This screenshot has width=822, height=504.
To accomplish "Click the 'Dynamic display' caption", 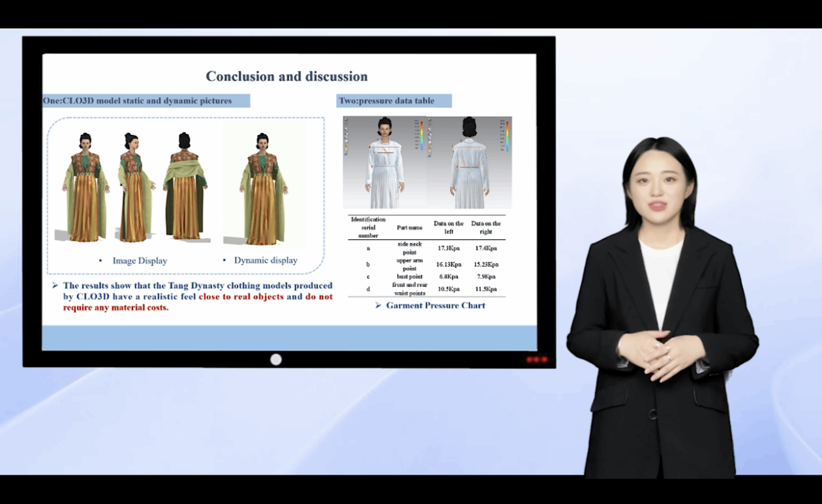I will click(x=266, y=260).
